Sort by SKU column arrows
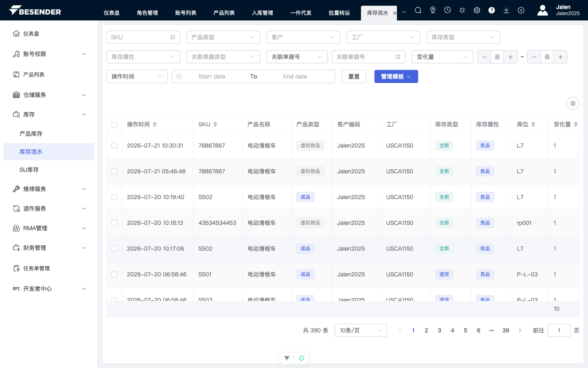This screenshot has height=368, width=588. [215, 124]
